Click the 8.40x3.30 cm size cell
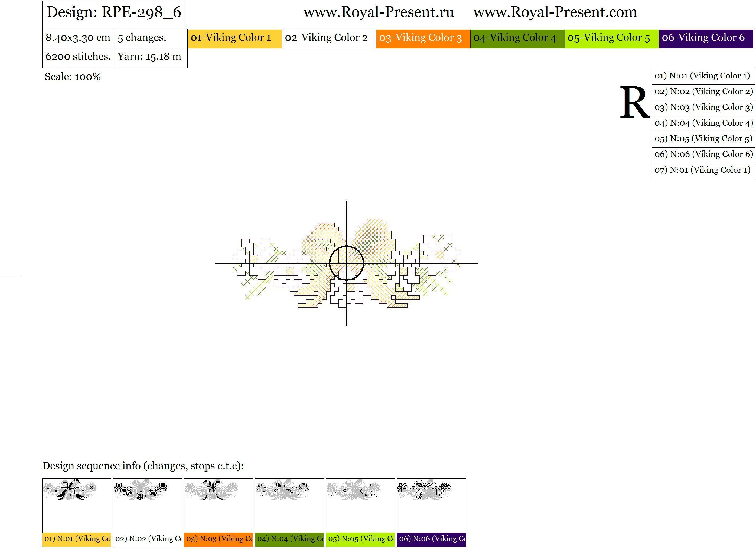This screenshot has height=550, width=756. click(x=78, y=39)
